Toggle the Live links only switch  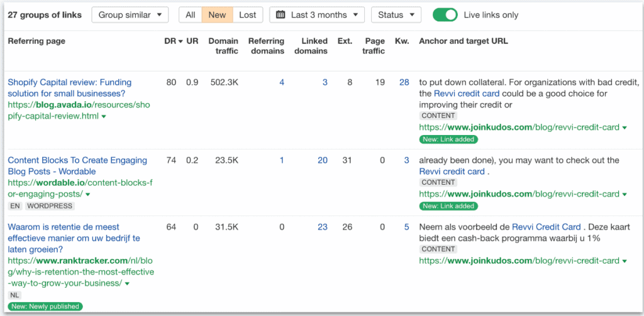click(445, 15)
